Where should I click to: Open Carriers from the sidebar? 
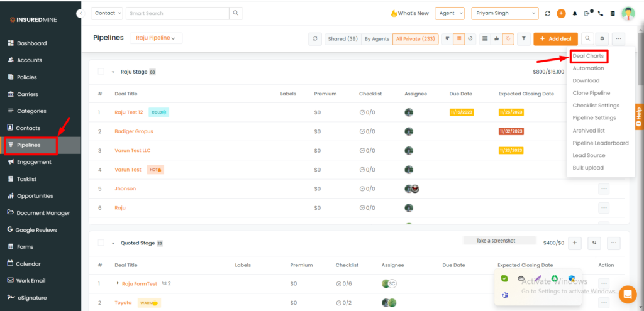click(23, 94)
